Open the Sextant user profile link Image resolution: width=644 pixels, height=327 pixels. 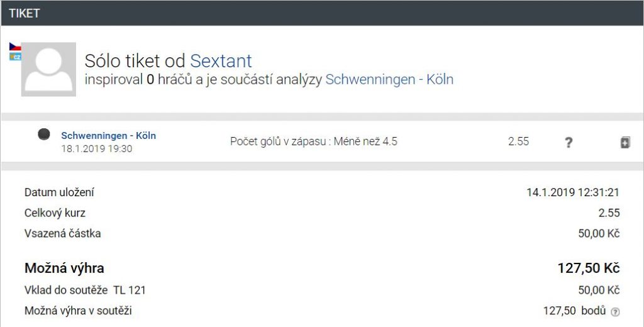click(x=221, y=61)
